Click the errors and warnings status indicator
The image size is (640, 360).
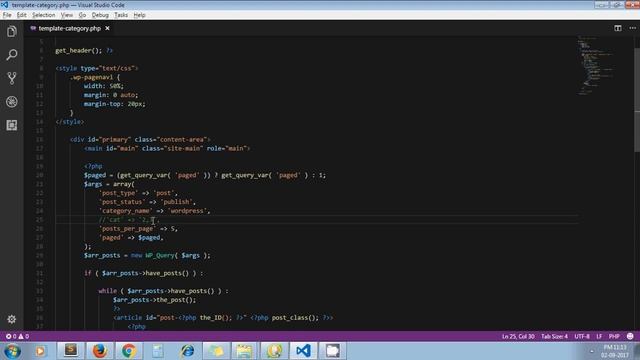pyautogui.click(x=17, y=336)
